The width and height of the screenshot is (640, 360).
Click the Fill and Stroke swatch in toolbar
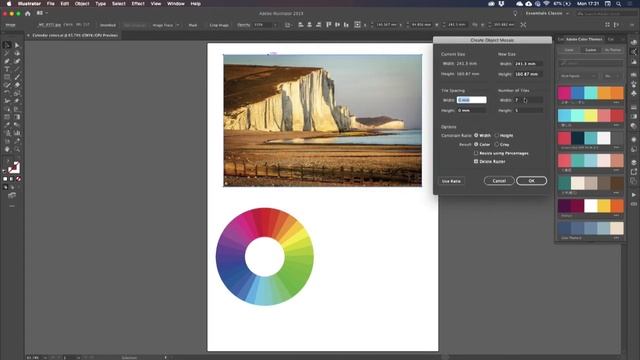[14, 167]
